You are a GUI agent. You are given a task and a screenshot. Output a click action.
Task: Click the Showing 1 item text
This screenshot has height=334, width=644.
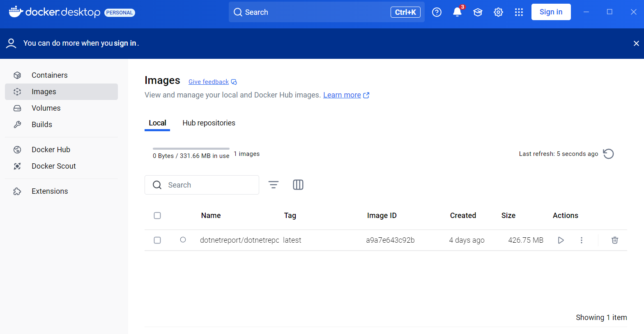601,318
